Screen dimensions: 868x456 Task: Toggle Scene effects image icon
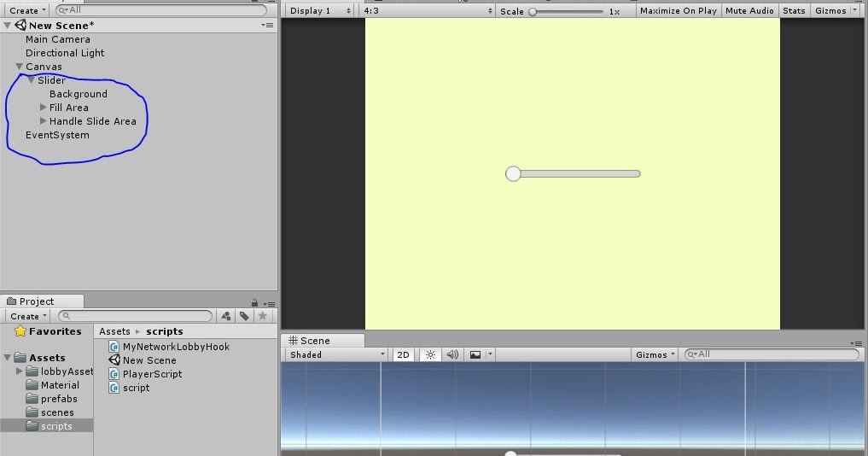pyautogui.click(x=475, y=354)
